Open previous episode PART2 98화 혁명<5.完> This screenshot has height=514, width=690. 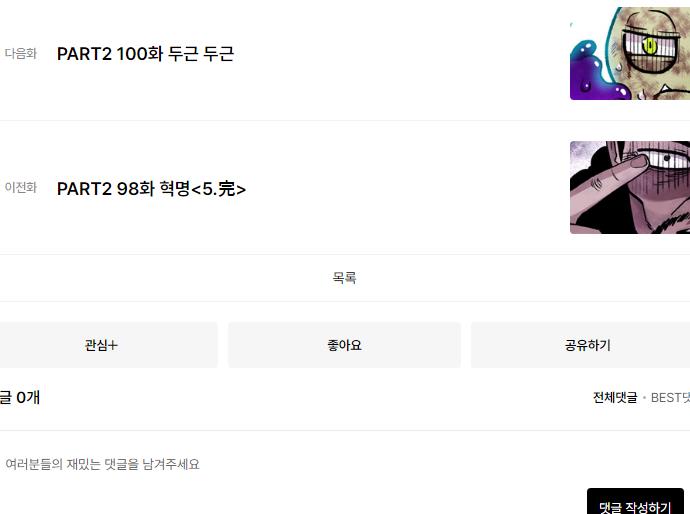151,189
